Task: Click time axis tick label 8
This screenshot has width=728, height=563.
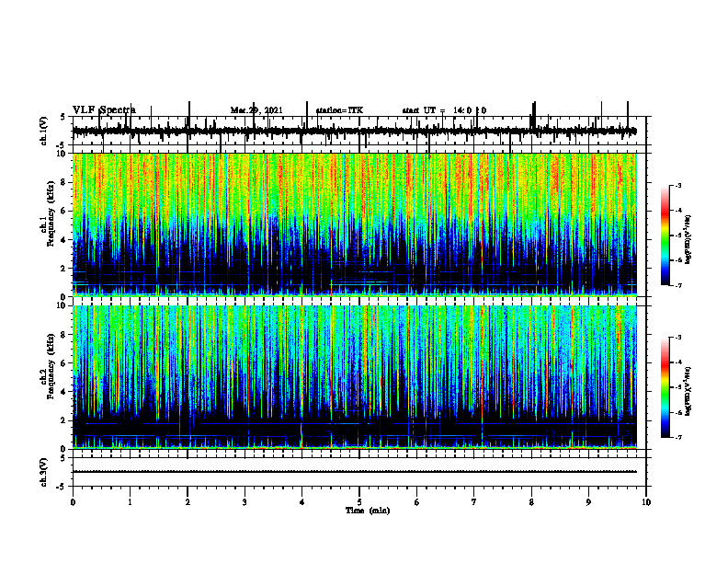Action: coord(531,502)
